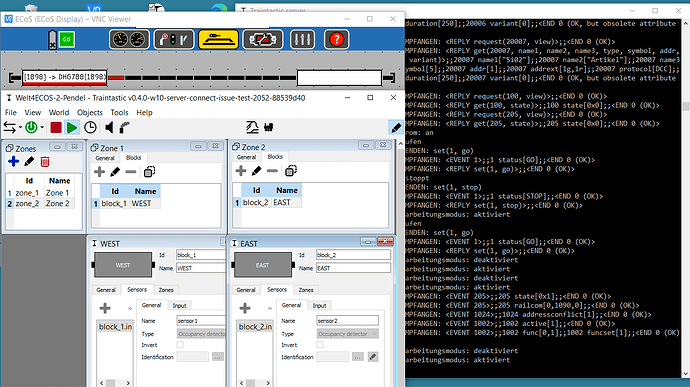Open the railway board icon in toolbar
690x387 pixels.
point(252,127)
